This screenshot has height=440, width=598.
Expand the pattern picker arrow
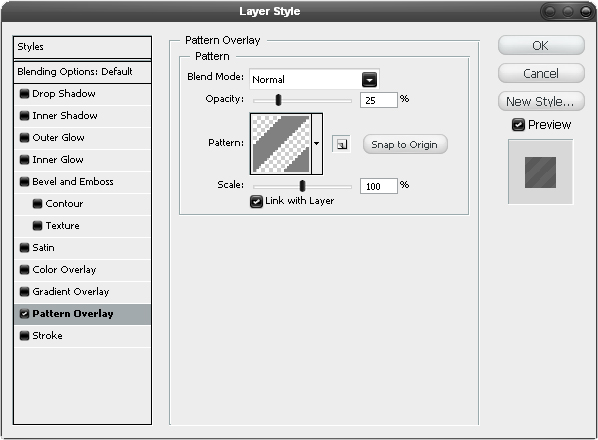317,144
